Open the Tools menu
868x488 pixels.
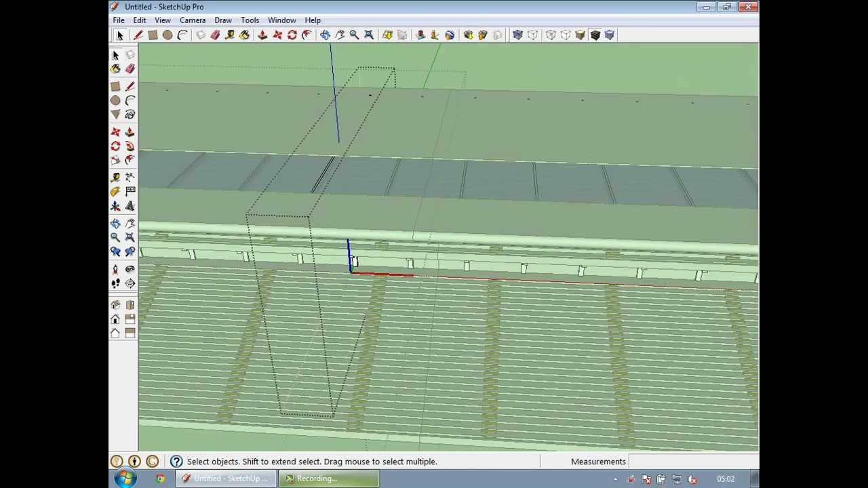pos(250,20)
